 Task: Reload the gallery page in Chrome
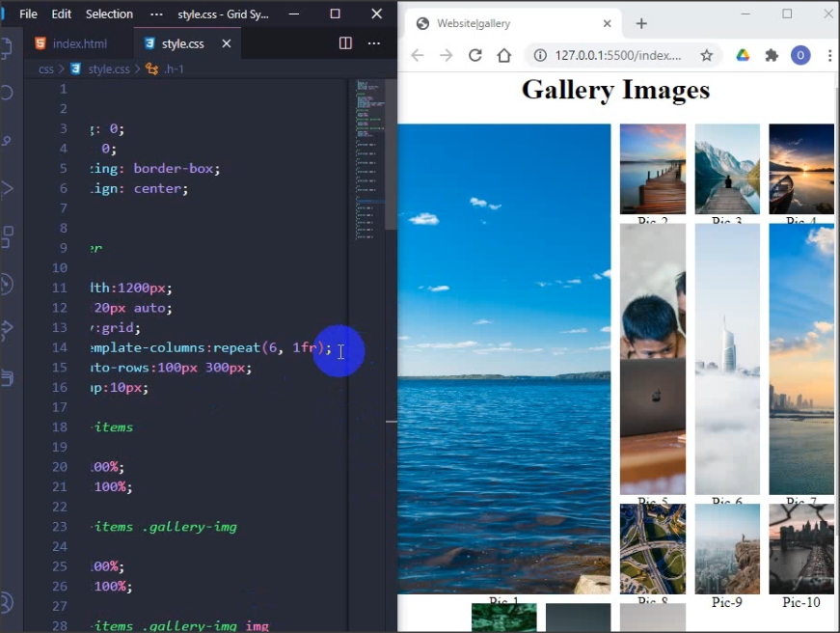(x=474, y=55)
